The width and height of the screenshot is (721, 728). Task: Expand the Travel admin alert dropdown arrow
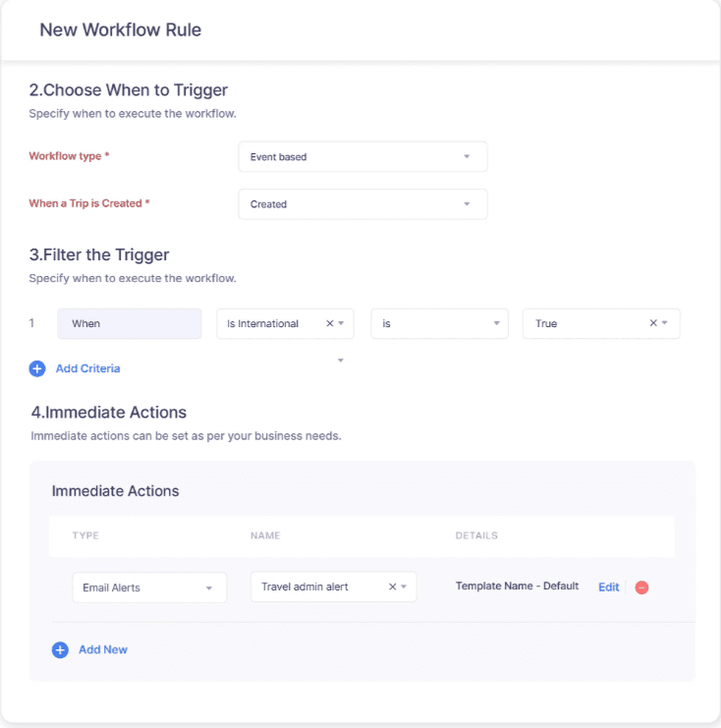tap(404, 587)
